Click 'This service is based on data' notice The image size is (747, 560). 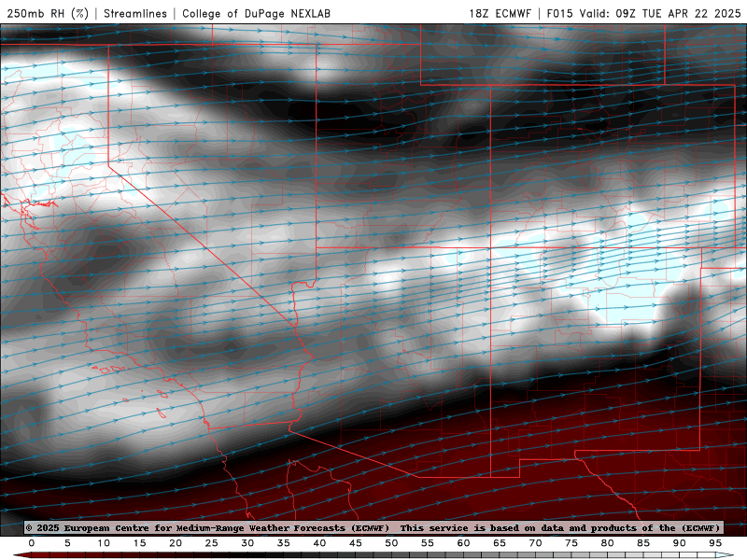(x=481, y=527)
